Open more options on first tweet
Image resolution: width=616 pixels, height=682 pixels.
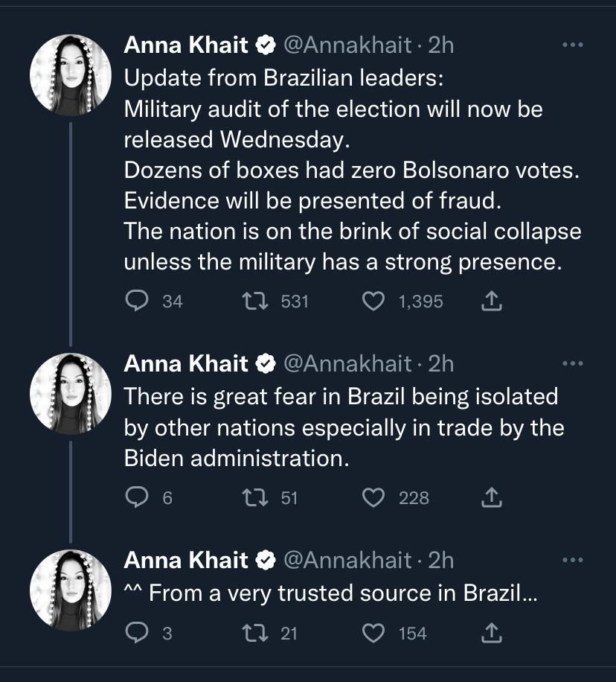(x=572, y=45)
